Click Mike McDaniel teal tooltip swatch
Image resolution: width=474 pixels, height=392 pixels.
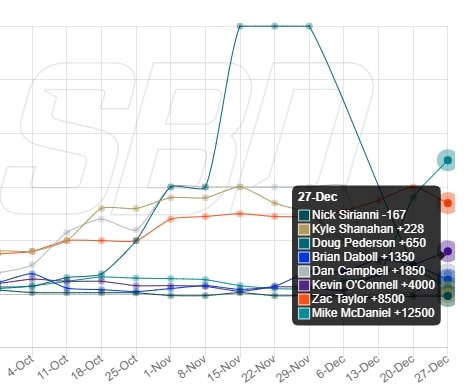[304, 313]
